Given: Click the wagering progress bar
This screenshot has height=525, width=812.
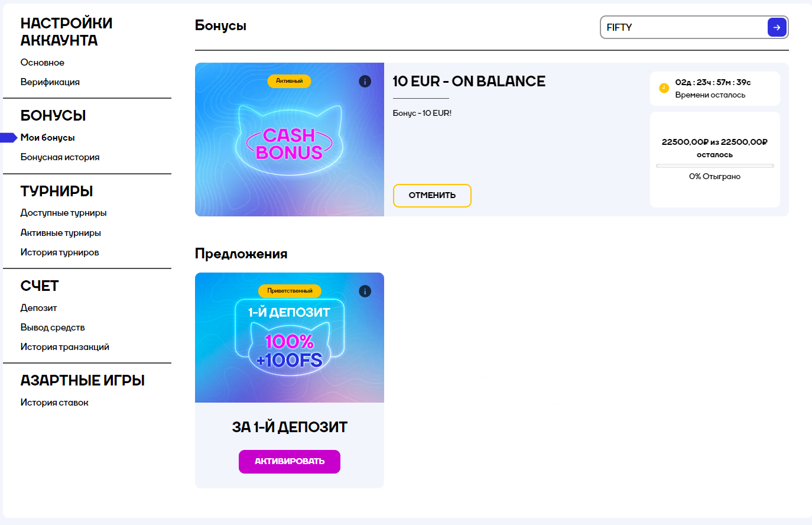Looking at the screenshot, I should 715,166.
